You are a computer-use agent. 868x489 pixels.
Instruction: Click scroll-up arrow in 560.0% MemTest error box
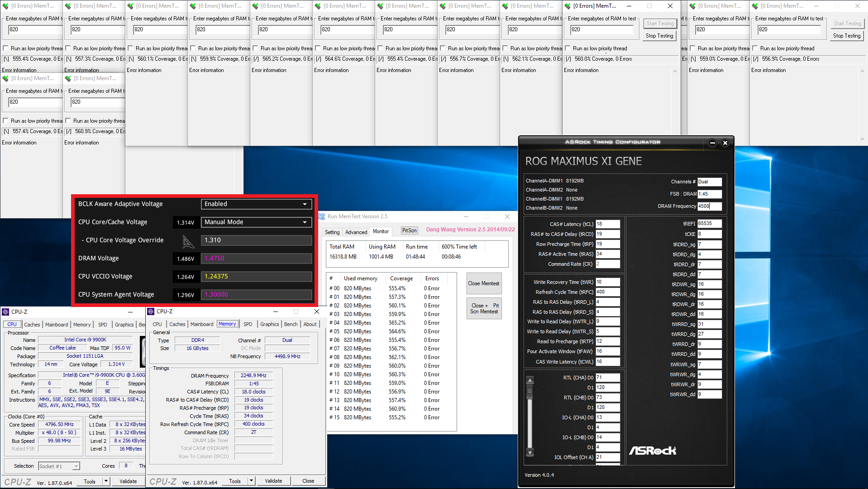pyautogui.click(x=675, y=71)
